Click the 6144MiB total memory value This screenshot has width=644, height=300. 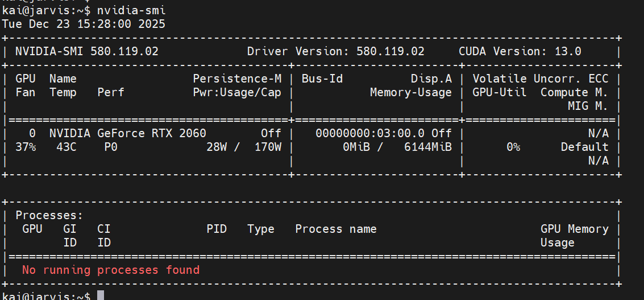pos(427,147)
